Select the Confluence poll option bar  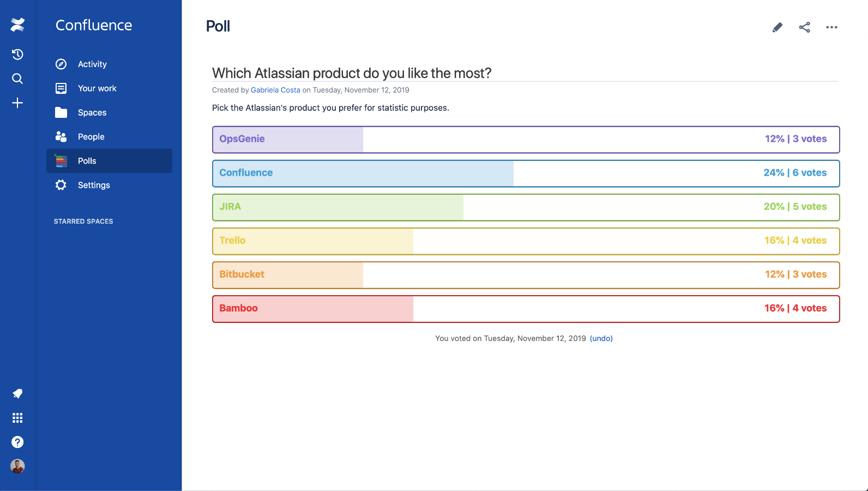526,173
